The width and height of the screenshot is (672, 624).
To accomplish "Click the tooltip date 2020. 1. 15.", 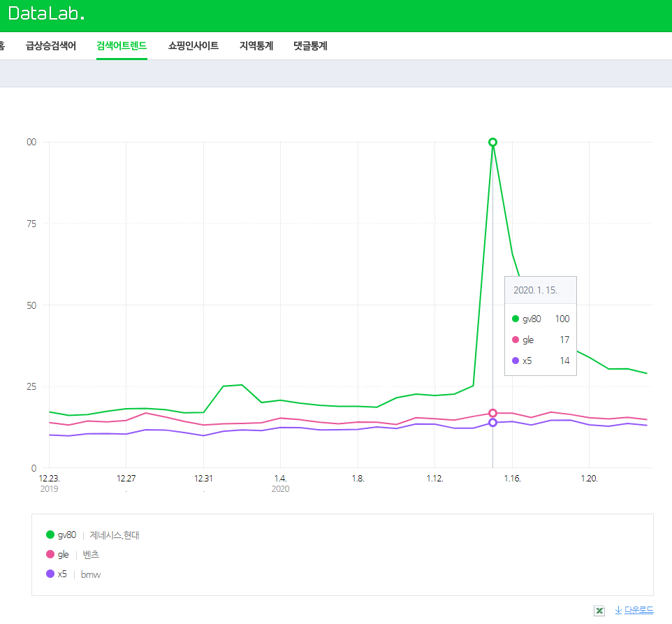I will [x=535, y=290].
